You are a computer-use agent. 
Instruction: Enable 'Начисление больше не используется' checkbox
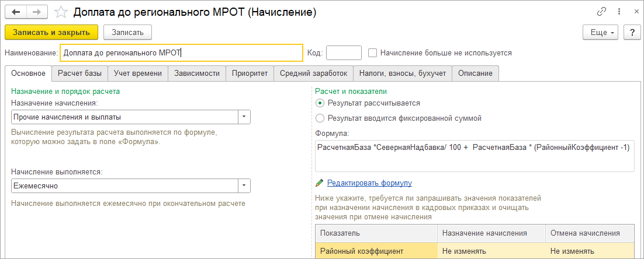tap(373, 52)
